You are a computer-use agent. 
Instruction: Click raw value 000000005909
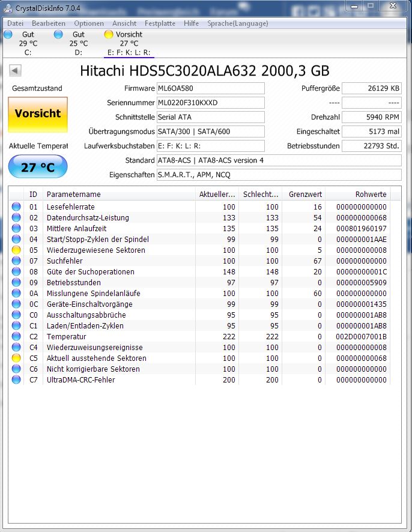coord(362,283)
